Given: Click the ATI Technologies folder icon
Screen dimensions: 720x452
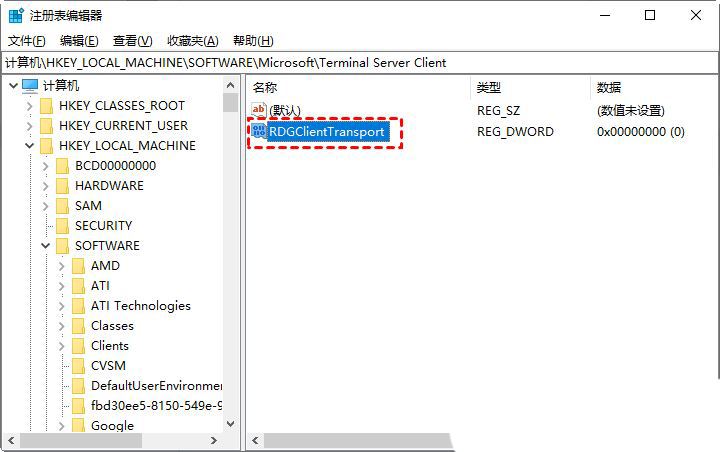Looking at the screenshot, I should tap(79, 306).
